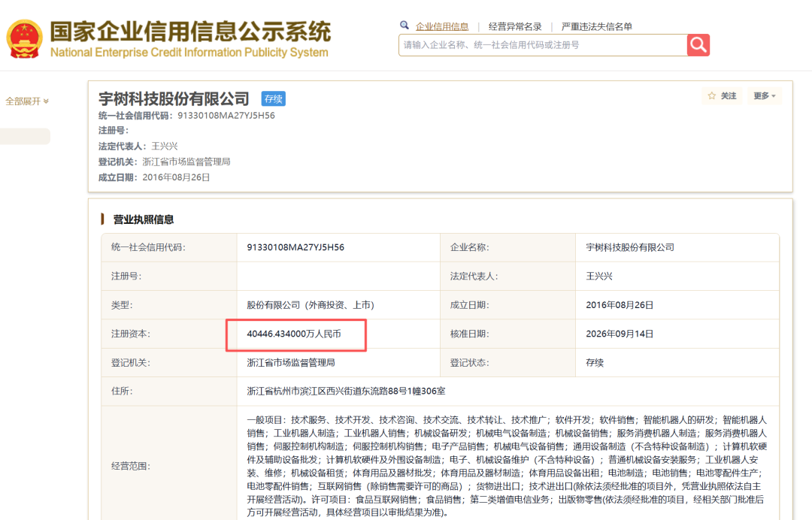Click 核准日期 value 2026年09月14日
This screenshot has height=520, width=812.
click(x=620, y=334)
